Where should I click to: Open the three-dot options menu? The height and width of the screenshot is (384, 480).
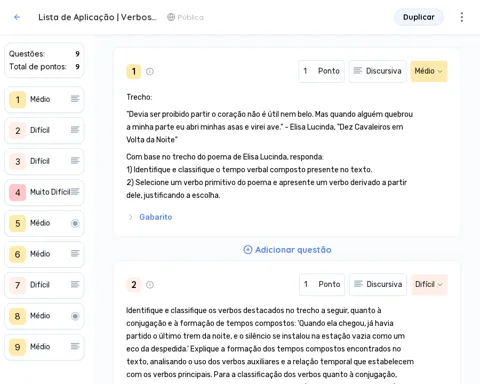(x=462, y=17)
